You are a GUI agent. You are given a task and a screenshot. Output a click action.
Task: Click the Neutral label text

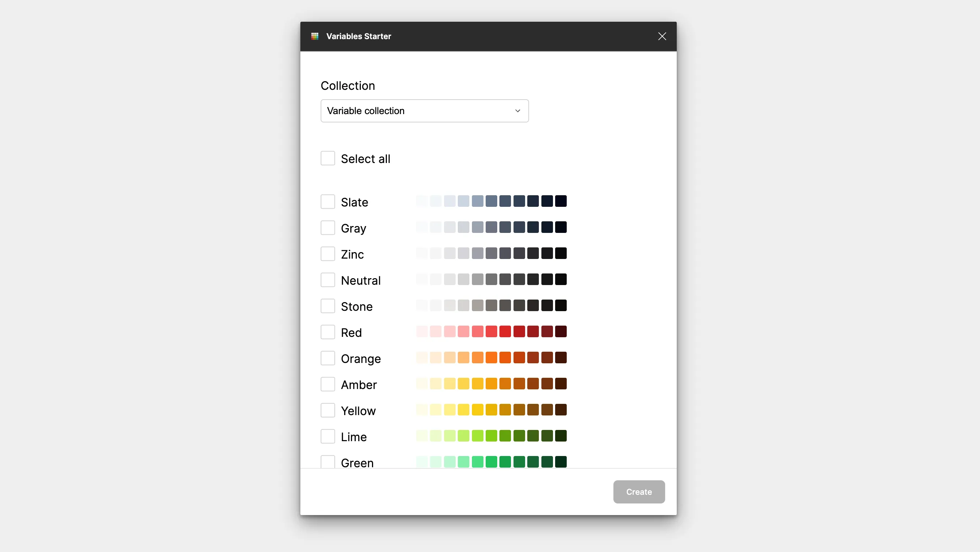(361, 281)
